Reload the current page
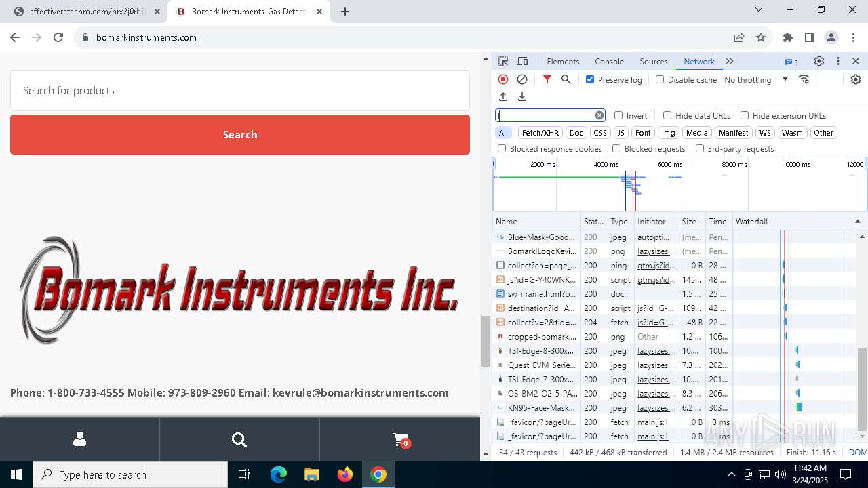The width and height of the screenshot is (868, 488). pyautogui.click(x=58, y=37)
